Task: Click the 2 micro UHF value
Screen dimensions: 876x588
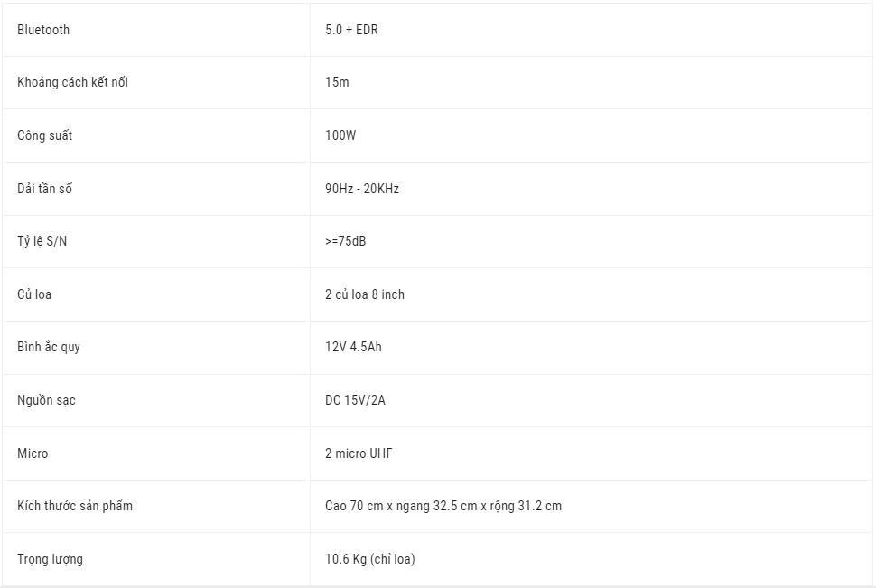Action: [x=359, y=453]
